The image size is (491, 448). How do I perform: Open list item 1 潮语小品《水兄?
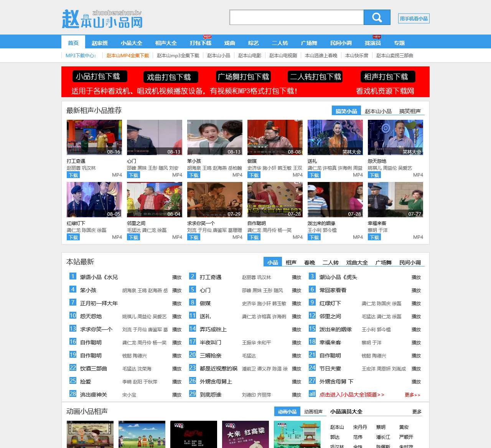click(x=99, y=277)
